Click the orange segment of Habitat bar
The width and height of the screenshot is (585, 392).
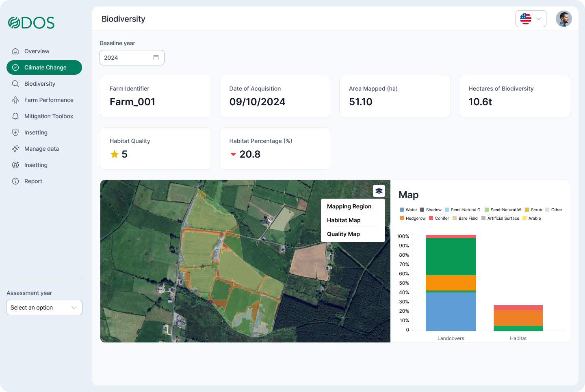coord(518,318)
